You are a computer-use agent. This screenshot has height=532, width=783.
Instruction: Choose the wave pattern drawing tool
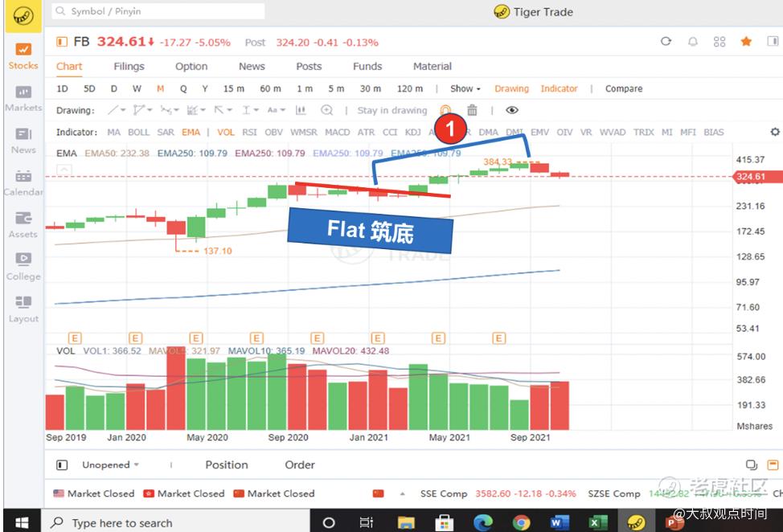tap(166, 110)
